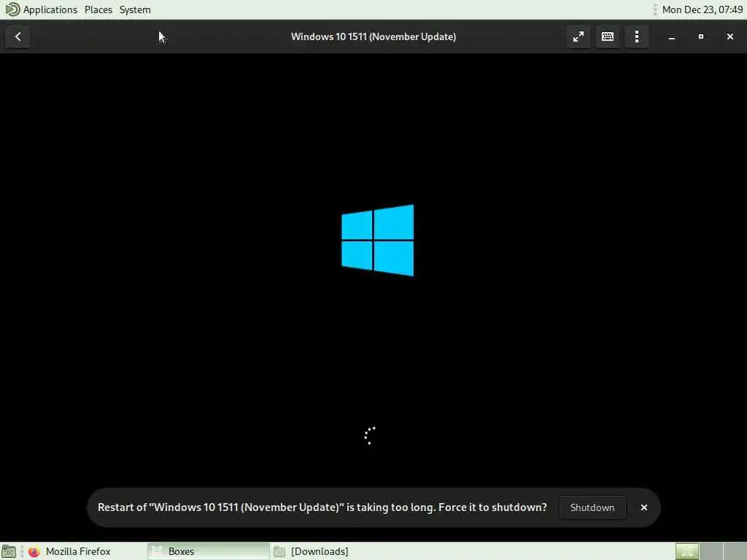747x560 pixels.
Task: Close the Boxes window
Action: (x=729, y=36)
